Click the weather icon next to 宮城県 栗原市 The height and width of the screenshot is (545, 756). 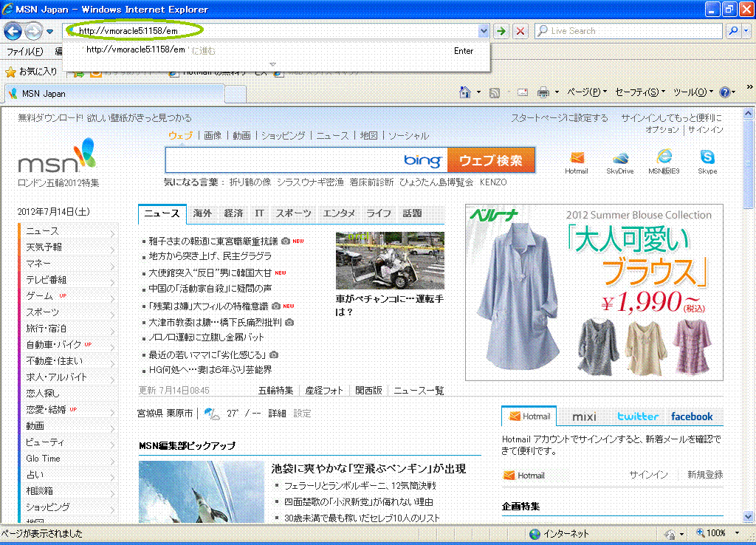[212, 414]
